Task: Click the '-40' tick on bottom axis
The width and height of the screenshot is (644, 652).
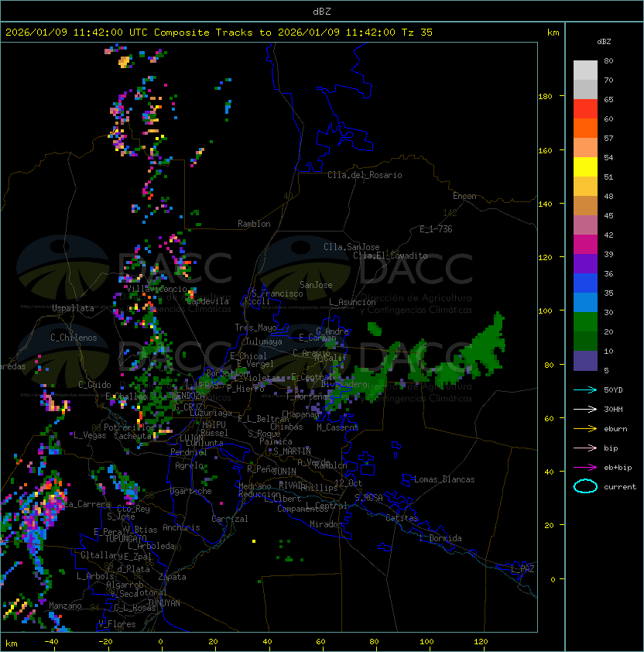Action: (x=52, y=642)
